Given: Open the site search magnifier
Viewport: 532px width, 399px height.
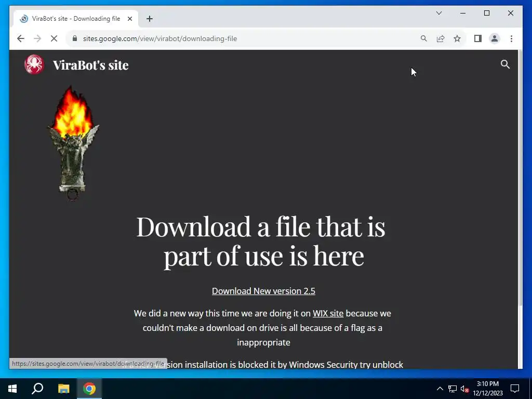Looking at the screenshot, I should pyautogui.click(x=505, y=64).
